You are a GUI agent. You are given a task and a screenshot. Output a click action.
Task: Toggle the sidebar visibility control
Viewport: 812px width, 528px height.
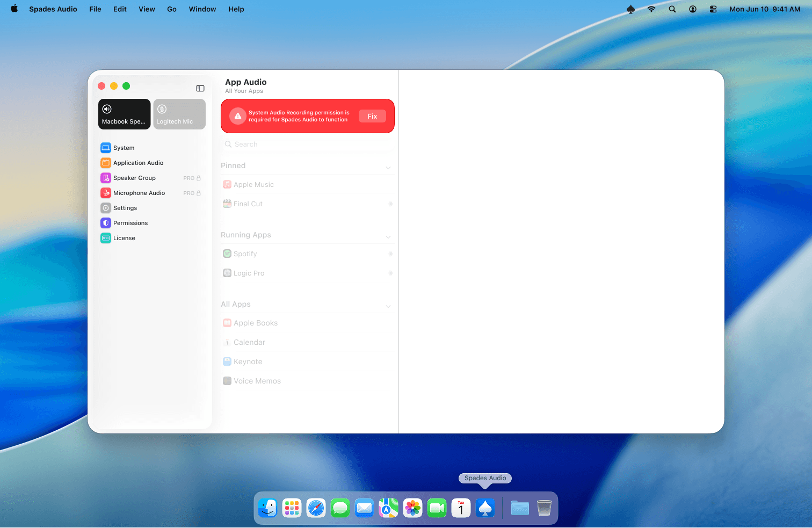[200, 88]
